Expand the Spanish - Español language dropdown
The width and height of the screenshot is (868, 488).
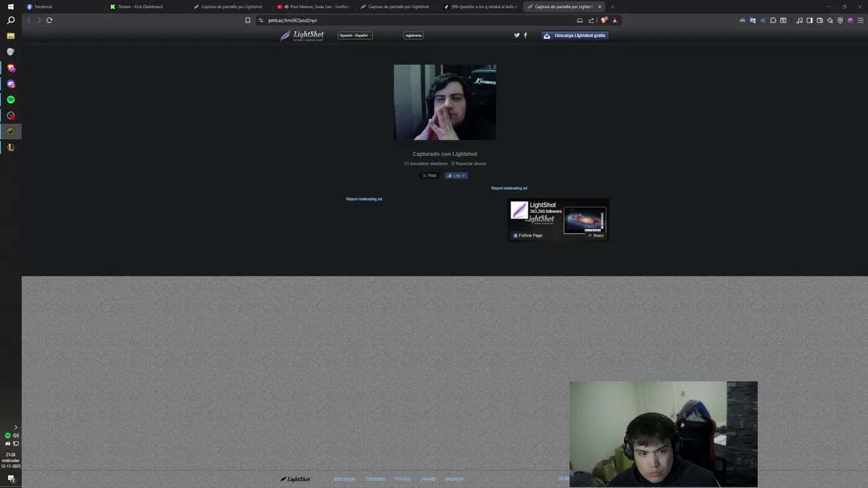tap(355, 35)
